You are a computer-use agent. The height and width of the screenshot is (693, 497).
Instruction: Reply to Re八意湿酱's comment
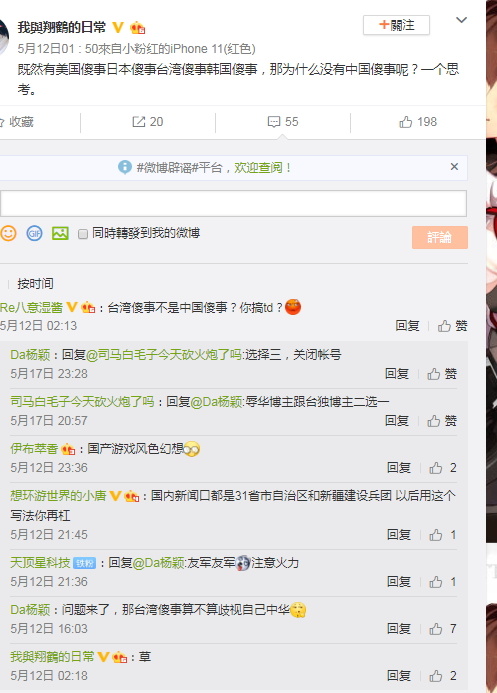click(407, 326)
